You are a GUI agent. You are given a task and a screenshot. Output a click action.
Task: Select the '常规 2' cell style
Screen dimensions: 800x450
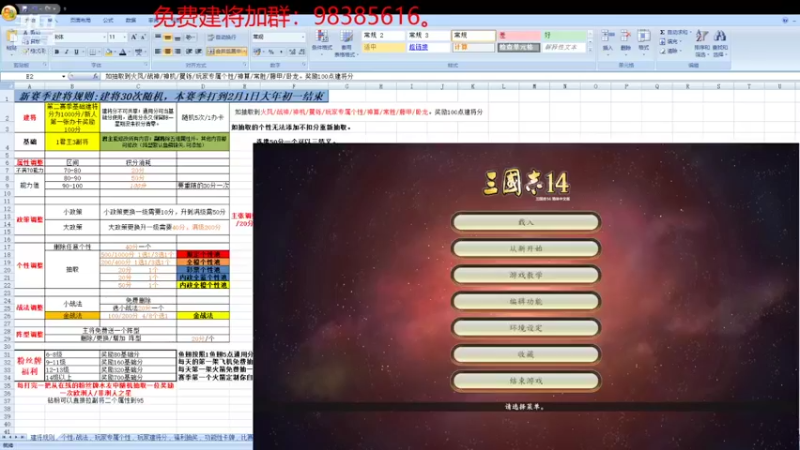pos(383,35)
